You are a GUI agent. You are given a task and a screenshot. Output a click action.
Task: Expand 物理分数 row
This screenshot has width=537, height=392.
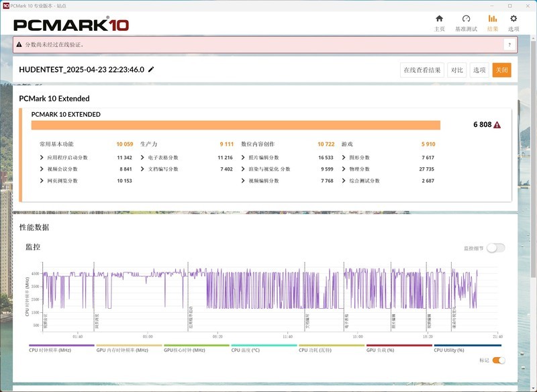(344, 169)
